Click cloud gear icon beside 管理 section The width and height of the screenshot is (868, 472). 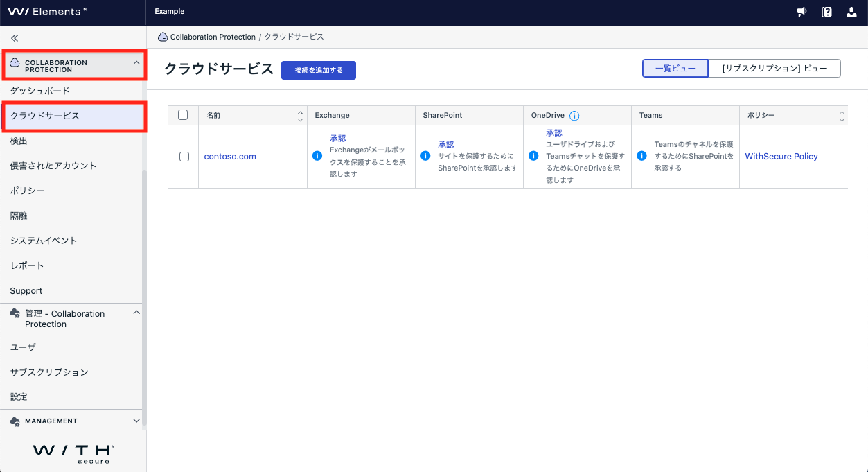15,314
